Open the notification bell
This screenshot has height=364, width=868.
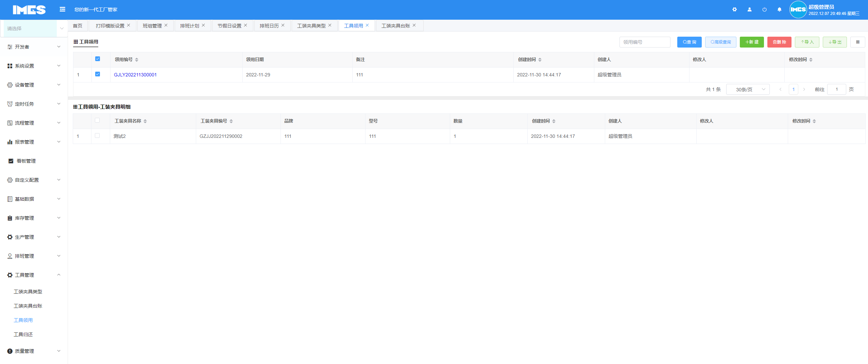click(x=779, y=10)
